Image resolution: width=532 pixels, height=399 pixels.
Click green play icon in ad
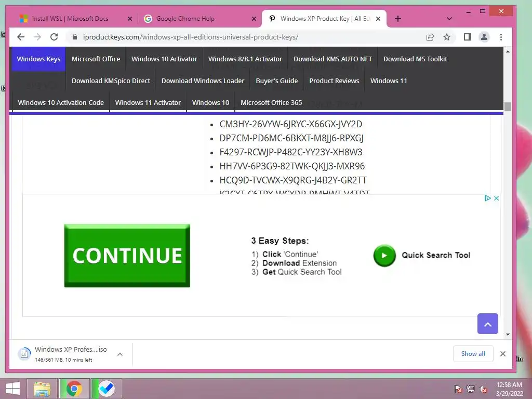(x=384, y=256)
